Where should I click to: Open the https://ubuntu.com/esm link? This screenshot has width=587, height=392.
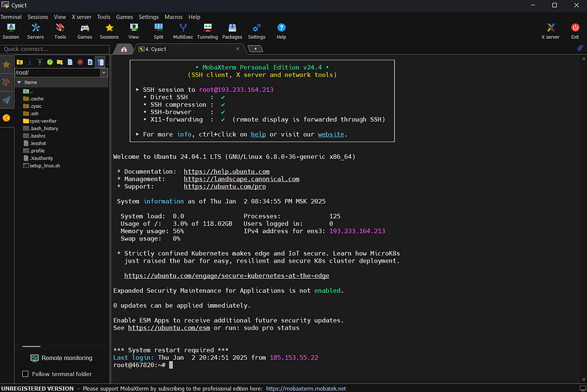click(169, 328)
